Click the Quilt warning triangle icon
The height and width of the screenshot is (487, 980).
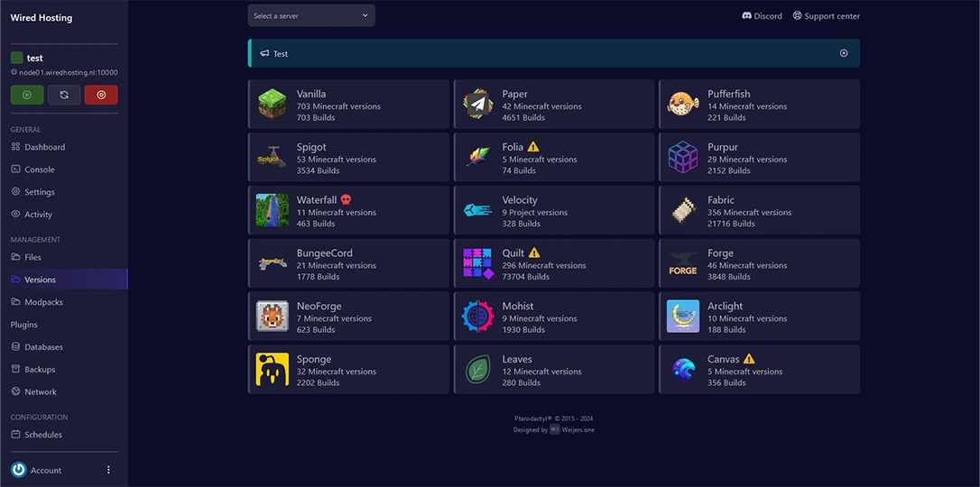[x=533, y=253]
